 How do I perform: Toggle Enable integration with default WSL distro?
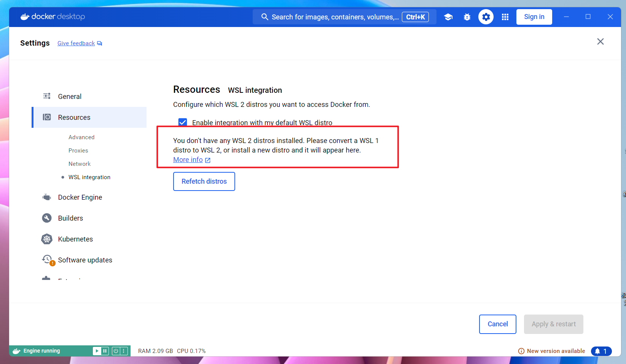coord(183,122)
